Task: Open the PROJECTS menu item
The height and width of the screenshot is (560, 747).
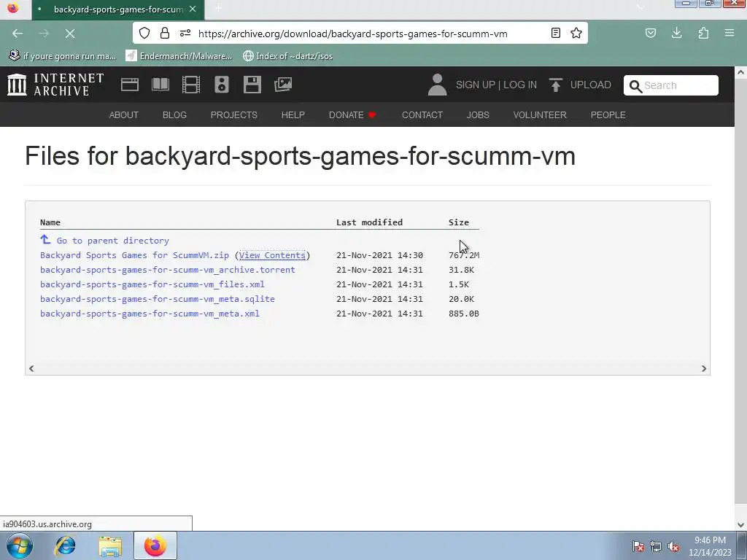Action: pos(234,114)
